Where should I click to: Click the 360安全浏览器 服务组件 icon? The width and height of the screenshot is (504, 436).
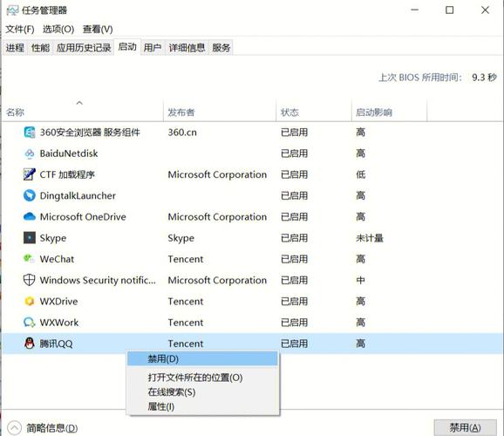(x=30, y=133)
